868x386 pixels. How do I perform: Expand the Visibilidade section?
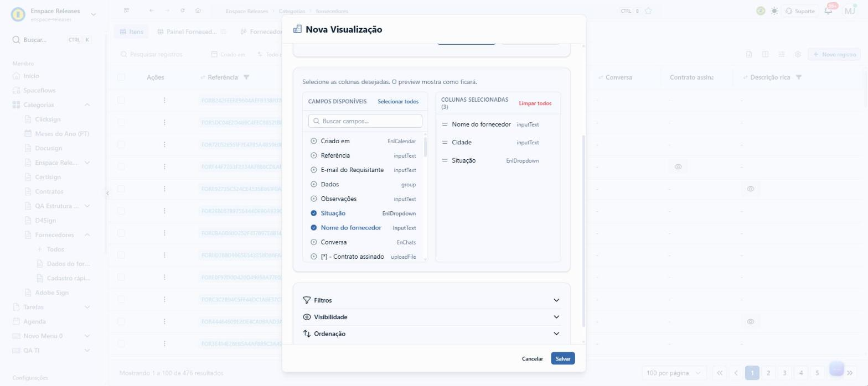pyautogui.click(x=432, y=317)
